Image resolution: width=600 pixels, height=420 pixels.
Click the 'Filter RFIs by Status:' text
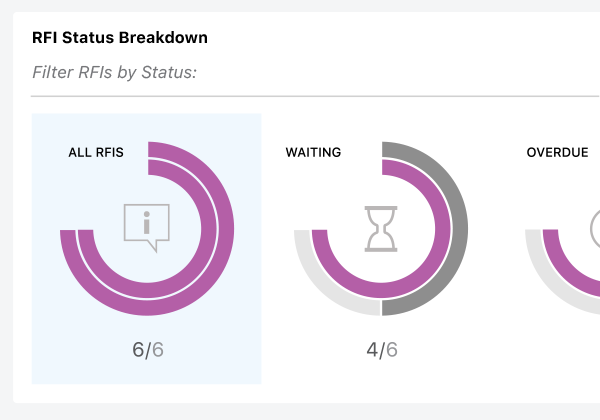(x=114, y=72)
